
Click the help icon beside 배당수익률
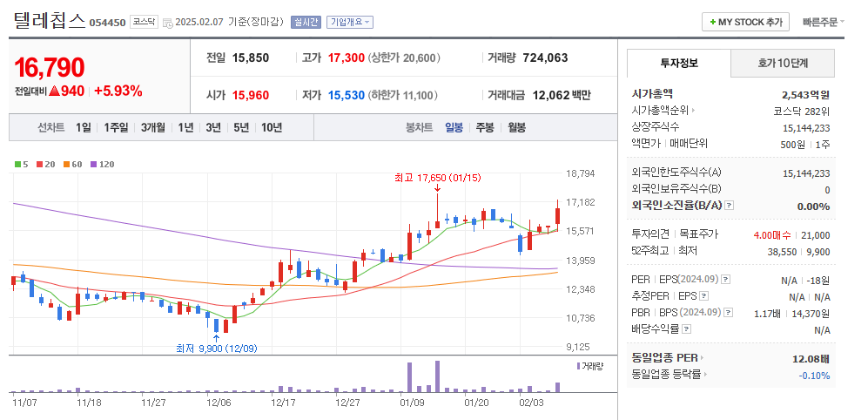pyautogui.click(x=686, y=329)
